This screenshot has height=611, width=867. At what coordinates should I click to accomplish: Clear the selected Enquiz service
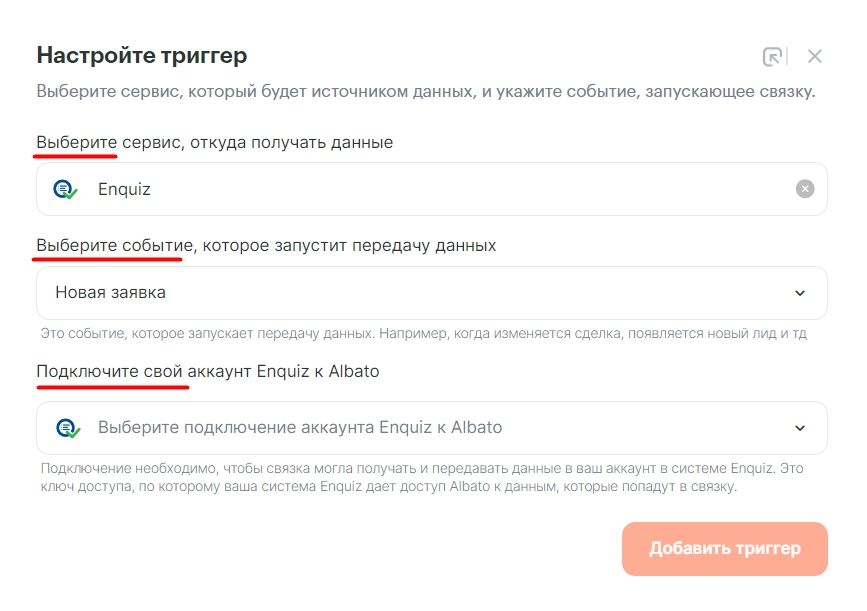805,189
